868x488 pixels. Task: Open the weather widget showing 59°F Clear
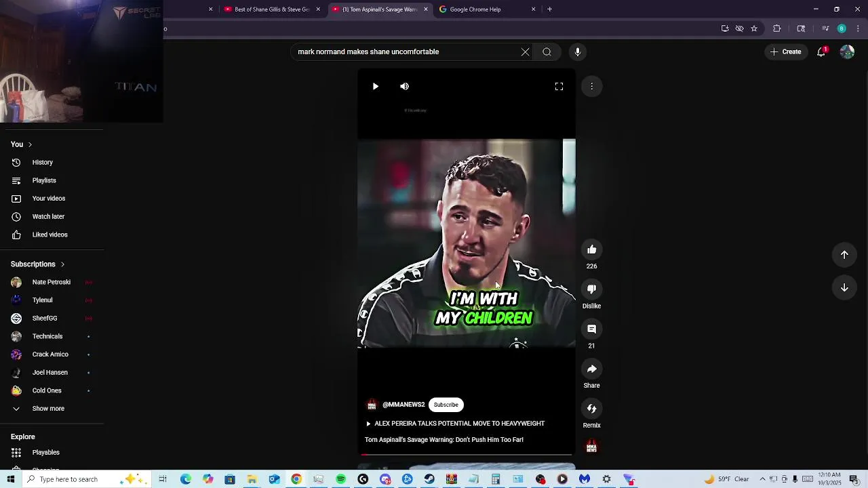coord(727,479)
